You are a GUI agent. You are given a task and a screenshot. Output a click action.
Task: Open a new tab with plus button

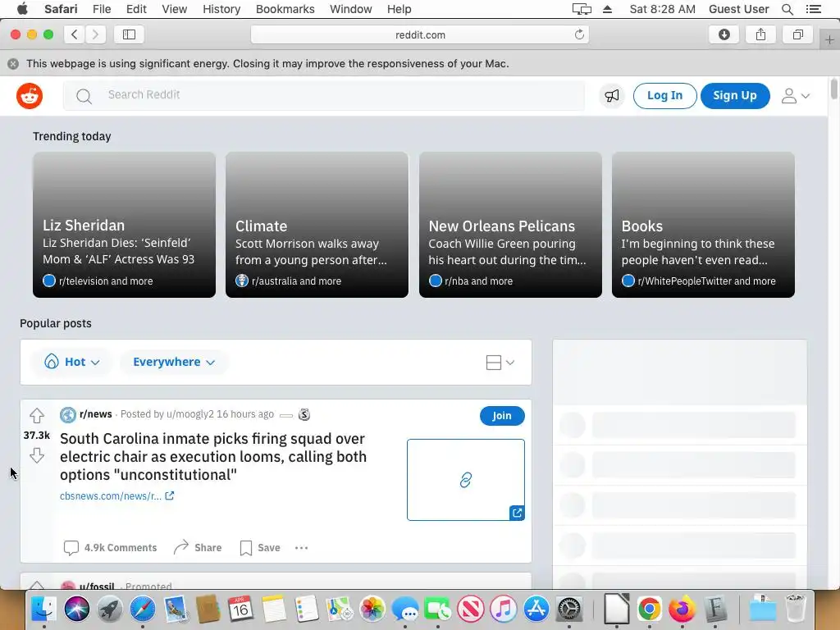pos(829,39)
